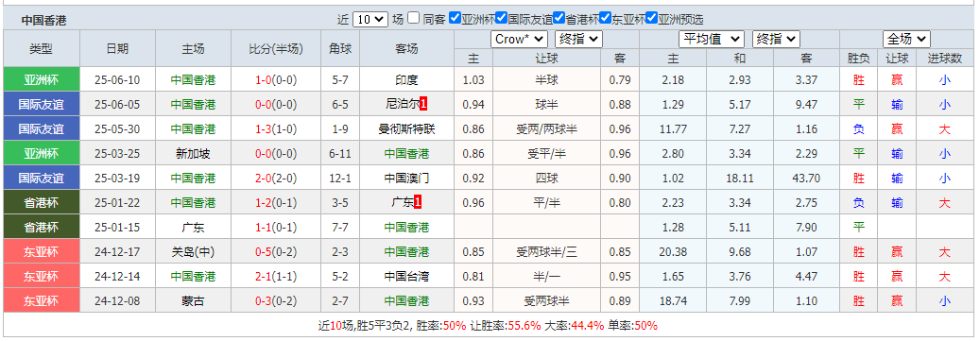
Task: Uncheck the 亚洲预选 filter checkbox
Action: (651, 18)
